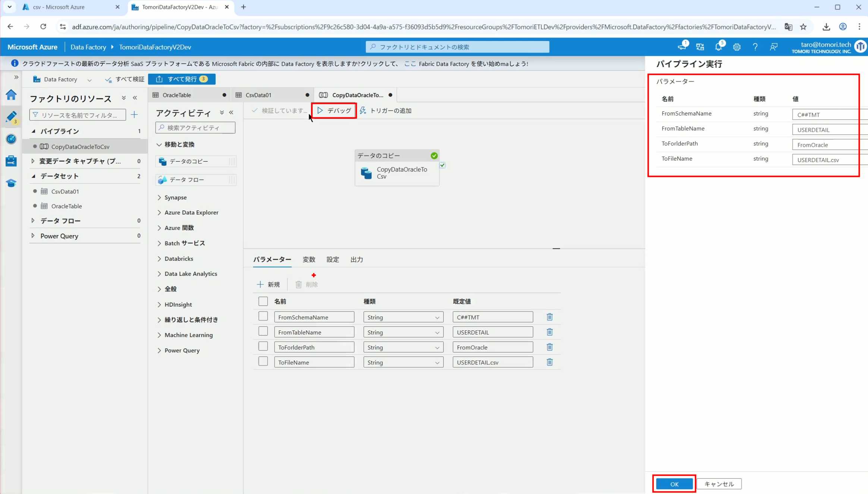This screenshot has height=494, width=868.
Task: Click the キャンセル button
Action: click(719, 484)
